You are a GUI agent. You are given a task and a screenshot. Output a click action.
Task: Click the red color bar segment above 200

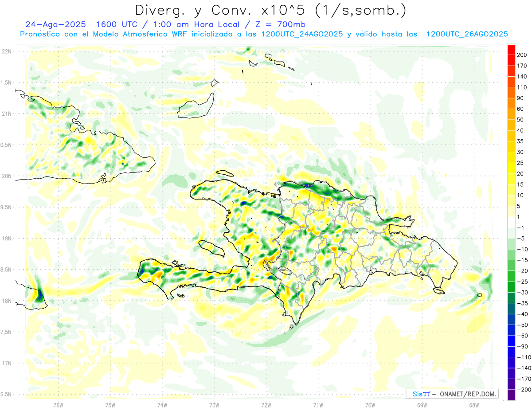pyautogui.click(x=511, y=50)
